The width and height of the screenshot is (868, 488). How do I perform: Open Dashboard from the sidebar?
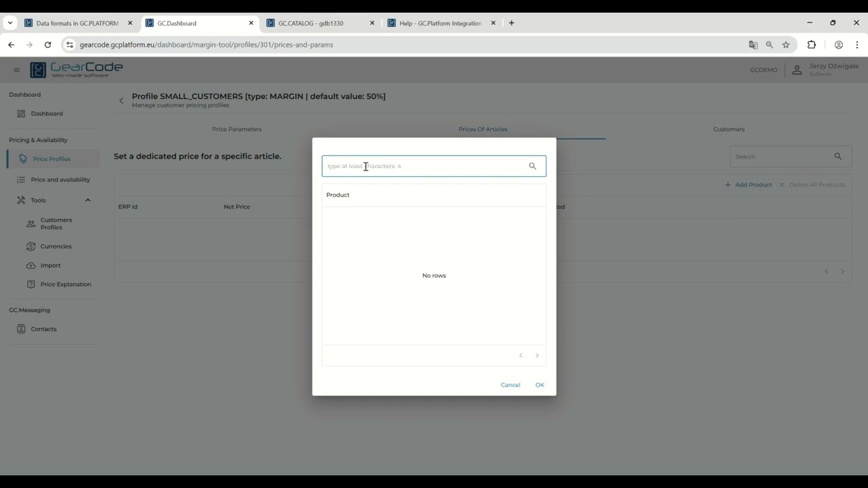[46, 113]
